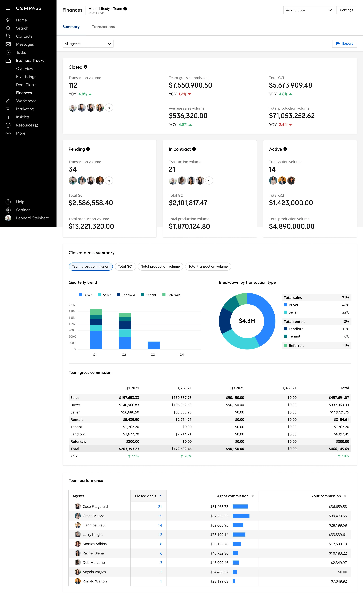The image size is (364, 598).
Task: Click the info icon beside Closed
Action: 86,67
